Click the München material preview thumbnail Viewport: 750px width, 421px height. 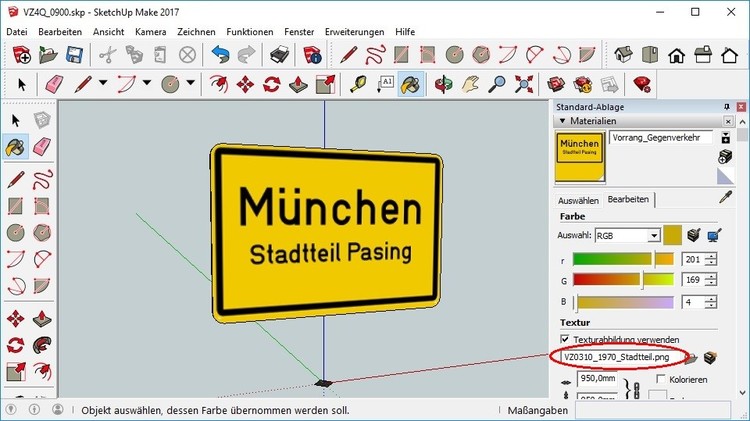[x=580, y=156]
